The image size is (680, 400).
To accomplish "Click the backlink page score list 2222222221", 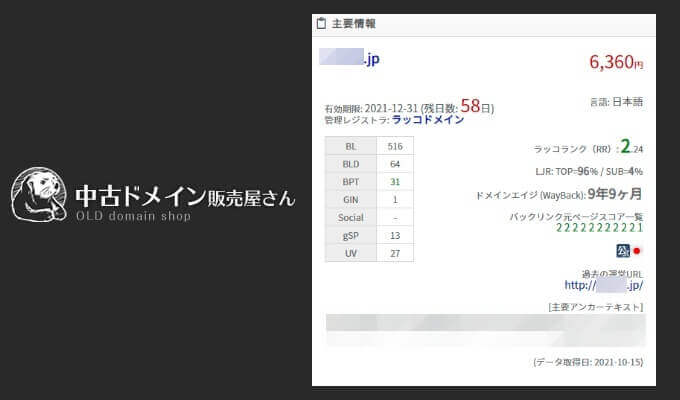I will click(x=599, y=227).
